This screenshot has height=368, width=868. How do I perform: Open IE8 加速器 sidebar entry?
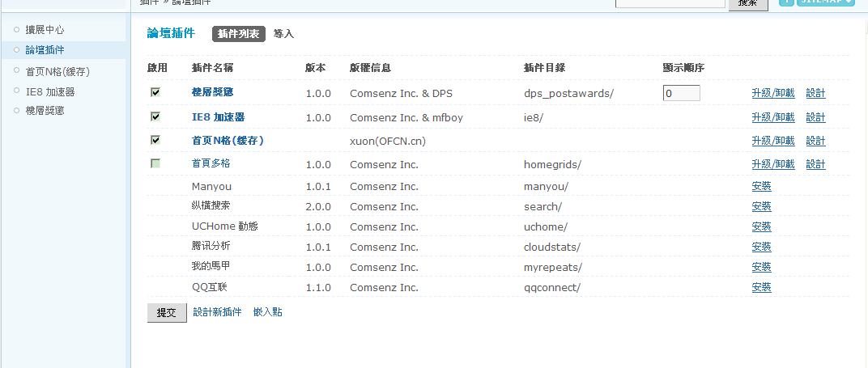coord(50,91)
